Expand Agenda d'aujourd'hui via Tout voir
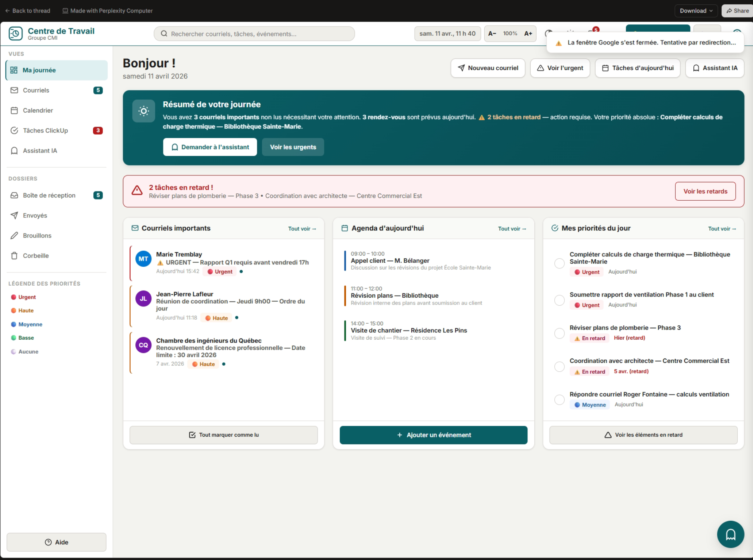The height and width of the screenshot is (560, 753). (512, 229)
